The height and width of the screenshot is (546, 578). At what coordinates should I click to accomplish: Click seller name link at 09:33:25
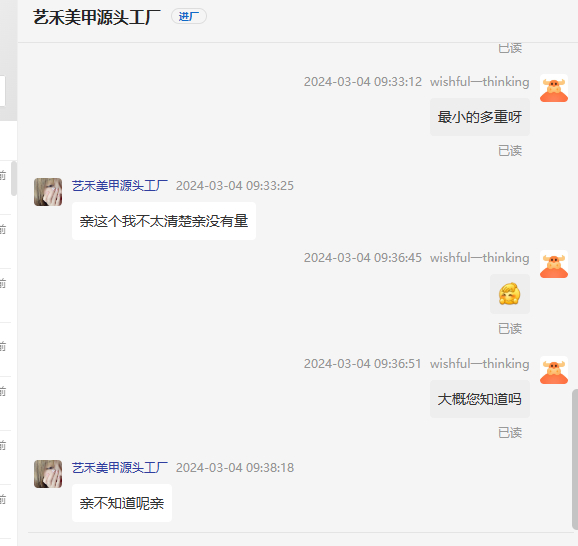[120, 185]
